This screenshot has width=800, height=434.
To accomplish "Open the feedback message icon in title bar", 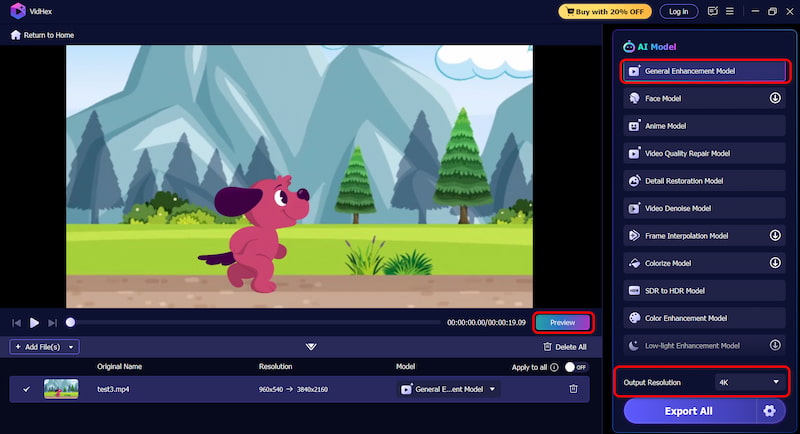I will pyautogui.click(x=712, y=12).
